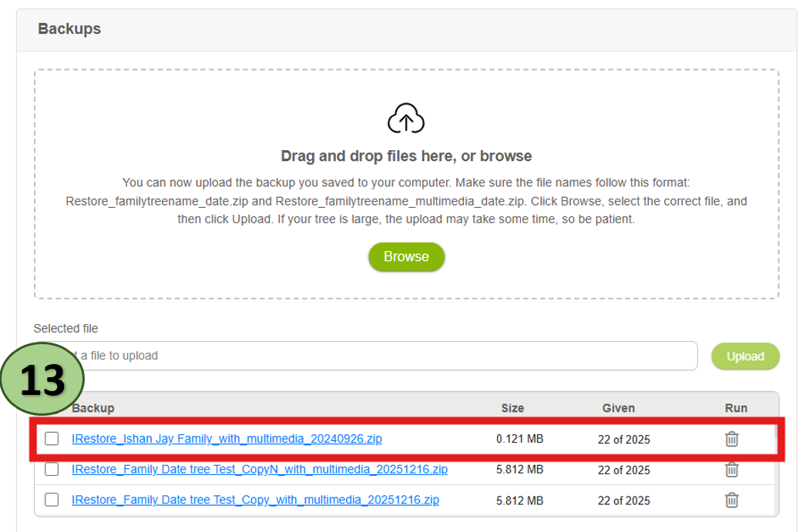Click the Given column header
Image resolution: width=799 pixels, height=532 pixels.
tap(618, 408)
